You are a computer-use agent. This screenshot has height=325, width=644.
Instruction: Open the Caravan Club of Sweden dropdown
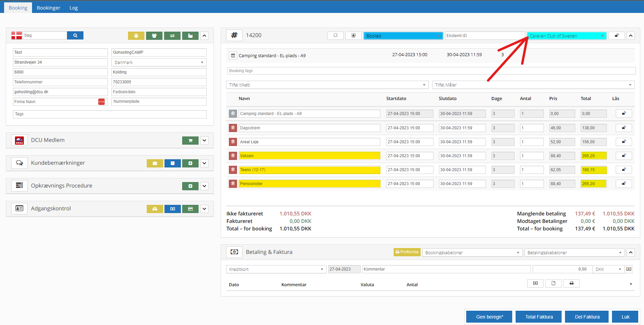coord(567,36)
